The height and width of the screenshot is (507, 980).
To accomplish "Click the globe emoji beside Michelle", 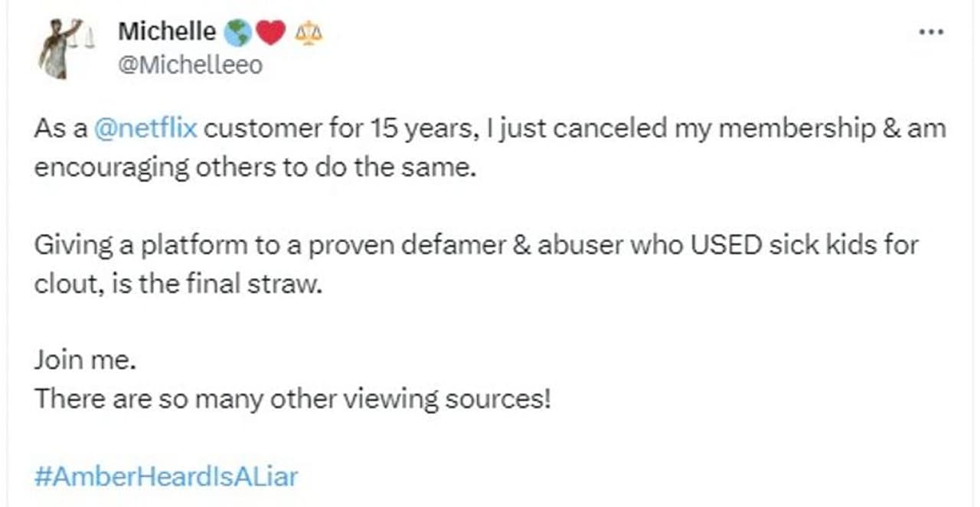I will click(x=238, y=32).
